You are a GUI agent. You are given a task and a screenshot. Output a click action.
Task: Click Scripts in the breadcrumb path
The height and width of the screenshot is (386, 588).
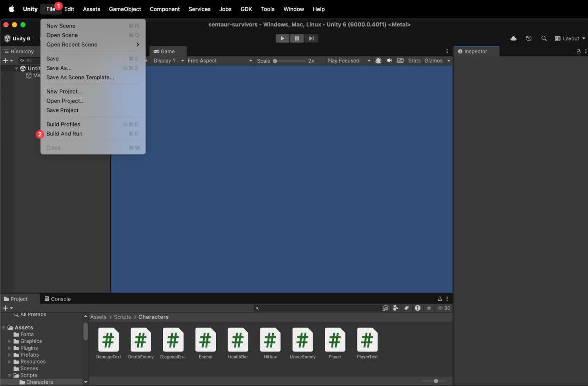(122, 317)
